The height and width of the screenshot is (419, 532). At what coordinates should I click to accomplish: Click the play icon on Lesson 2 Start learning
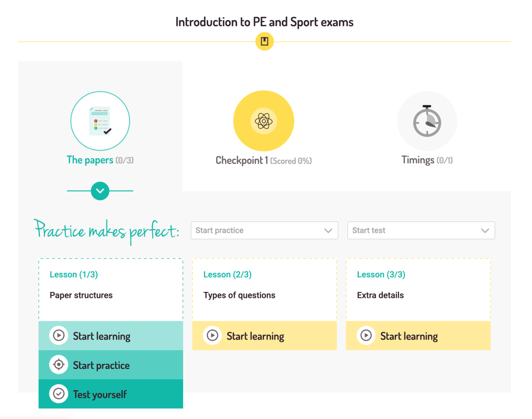tap(212, 335)
